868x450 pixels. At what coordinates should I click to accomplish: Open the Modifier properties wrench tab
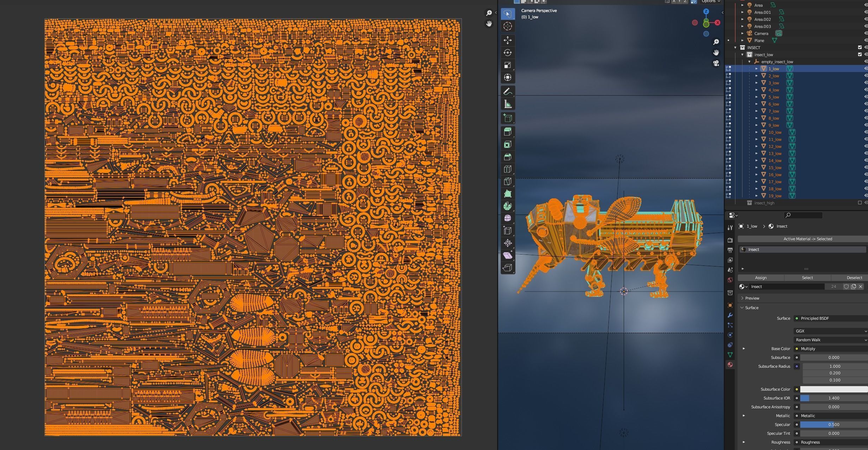tap(730, 315)
